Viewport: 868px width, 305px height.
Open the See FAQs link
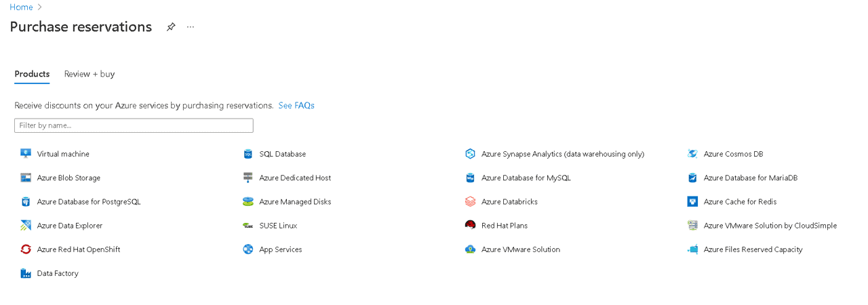click(296, 105)
